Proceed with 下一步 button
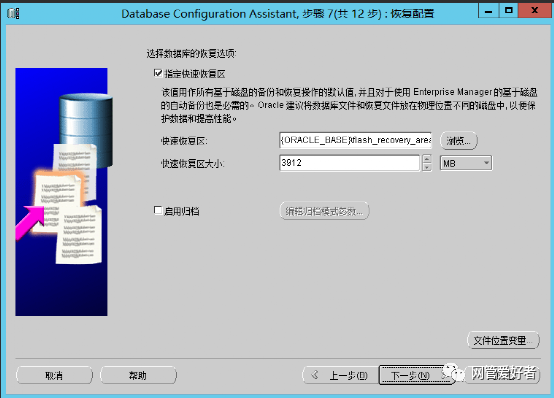 [416, 375]
